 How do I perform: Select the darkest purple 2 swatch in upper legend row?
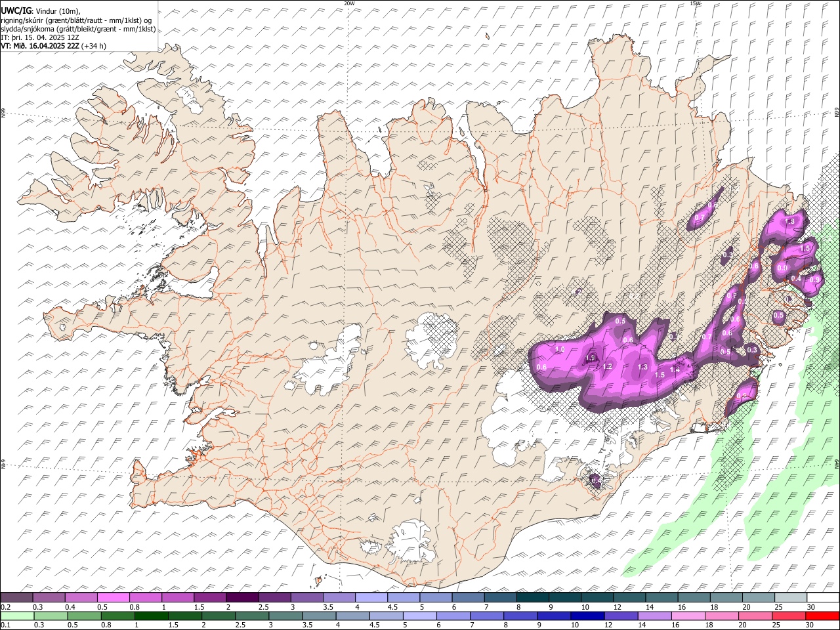pos(242,597)
